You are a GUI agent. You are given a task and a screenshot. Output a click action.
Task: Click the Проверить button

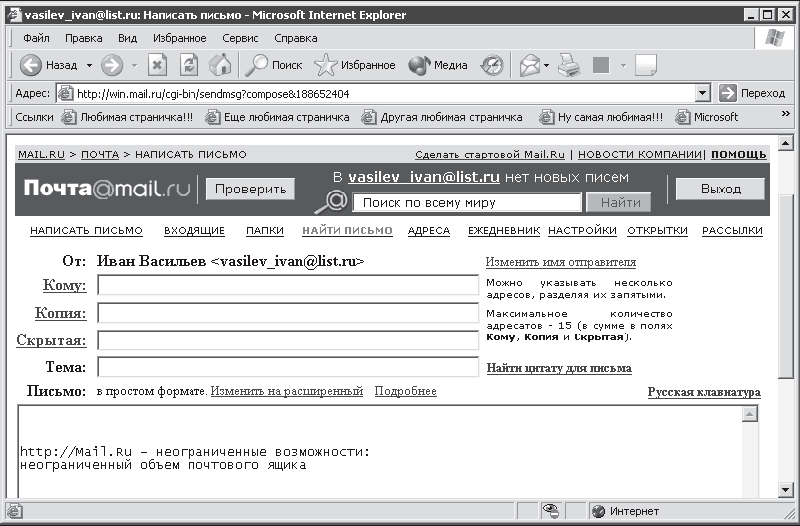[x=251, y=189]
